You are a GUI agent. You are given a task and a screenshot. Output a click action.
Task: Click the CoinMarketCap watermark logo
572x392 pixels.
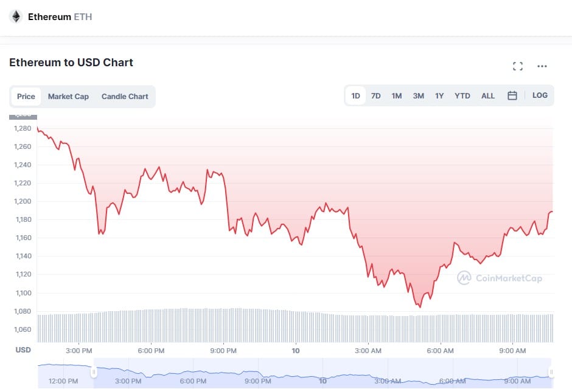(500, 278)
